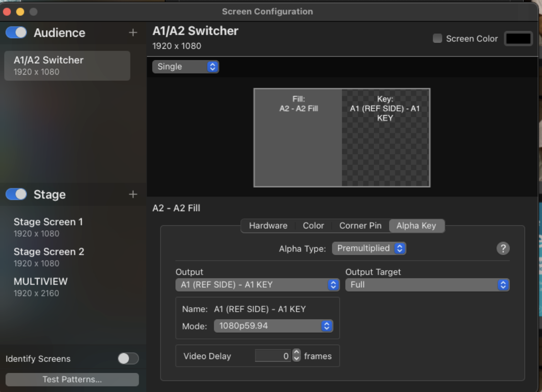Toggle the Stage screens switch
The width and height of the screenshot is (542, 392).
[x=16, y=194]
